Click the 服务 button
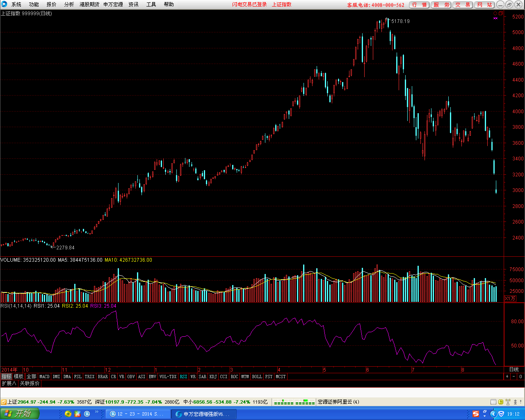This screenshot has height=420, width=525. [x=441, y=5]
